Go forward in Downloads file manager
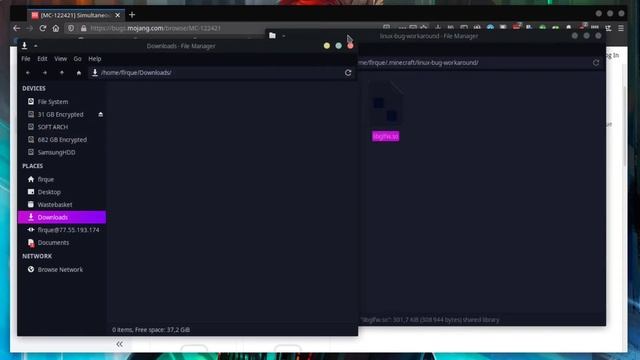This screenshot has height=360, width=640. (x=45, y=73)
